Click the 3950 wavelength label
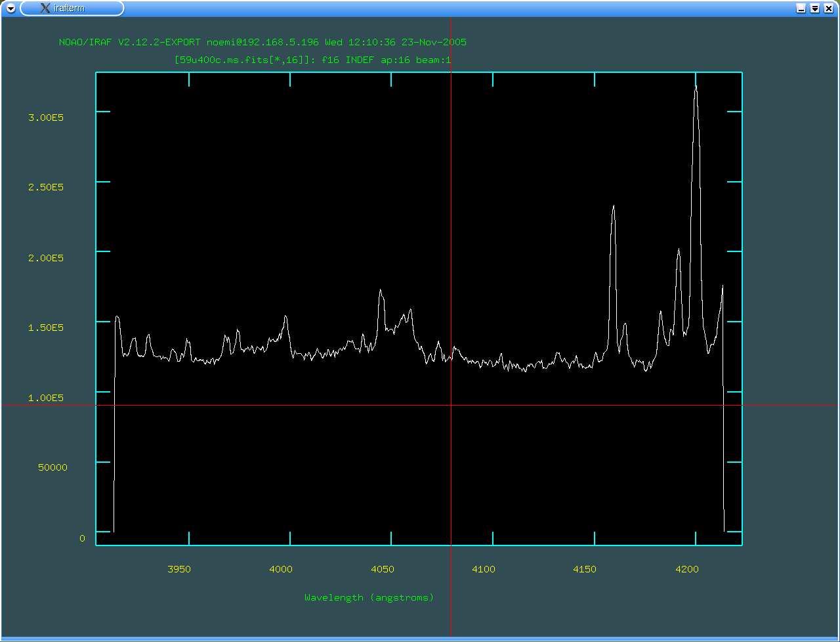Image resolution: width=840 pixels, height=642 pixels. [x=179, y=569]
